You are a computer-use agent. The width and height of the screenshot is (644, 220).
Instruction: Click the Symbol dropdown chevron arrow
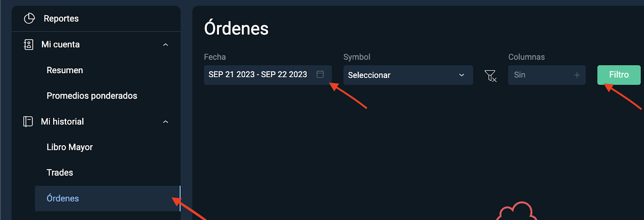[462, 75]
